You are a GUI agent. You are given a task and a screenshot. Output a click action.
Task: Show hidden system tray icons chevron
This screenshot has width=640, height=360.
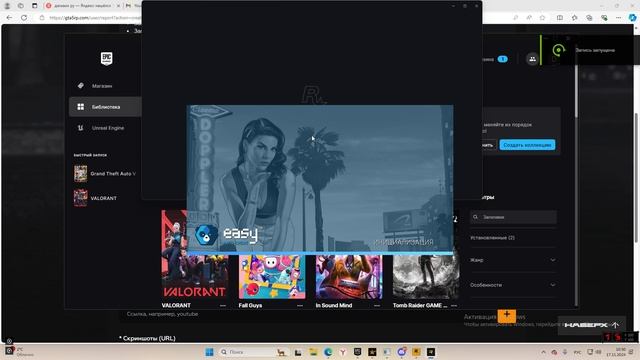543,352
